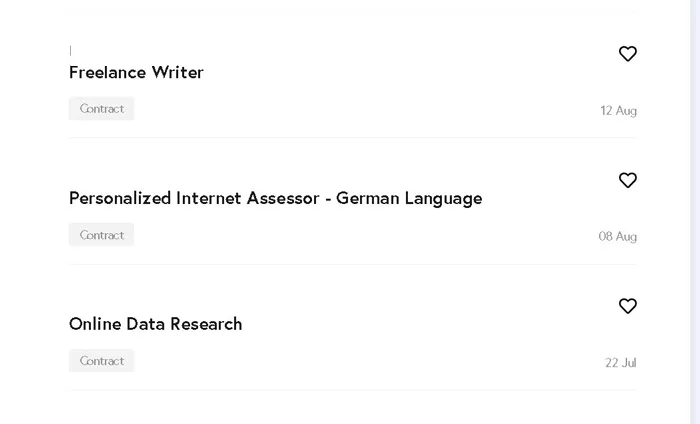Select the Contract tag under Personalized Internet Assessor
The image size is (700, 424).
click(101, 235)
